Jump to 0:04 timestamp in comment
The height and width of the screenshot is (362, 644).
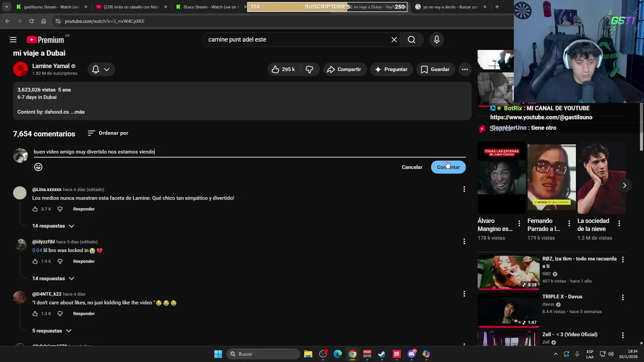point(37,250)
